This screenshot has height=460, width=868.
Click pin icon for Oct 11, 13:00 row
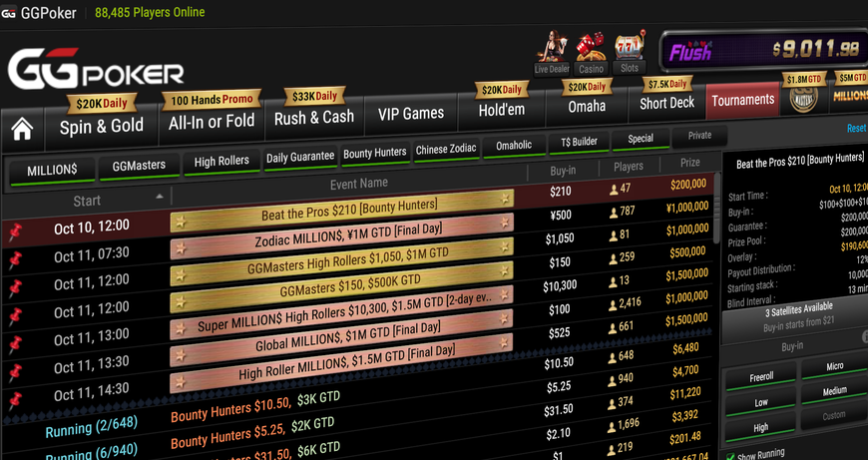15,344
